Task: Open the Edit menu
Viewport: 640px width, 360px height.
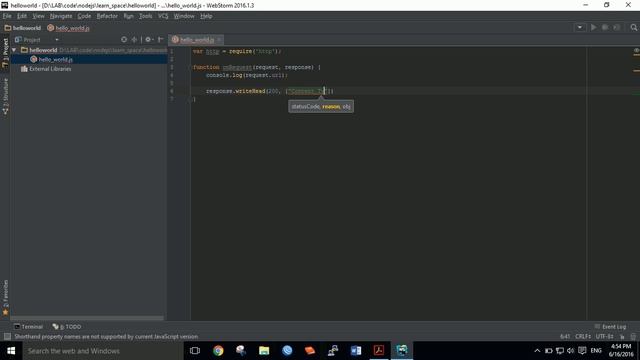Action: coord(22,16)
